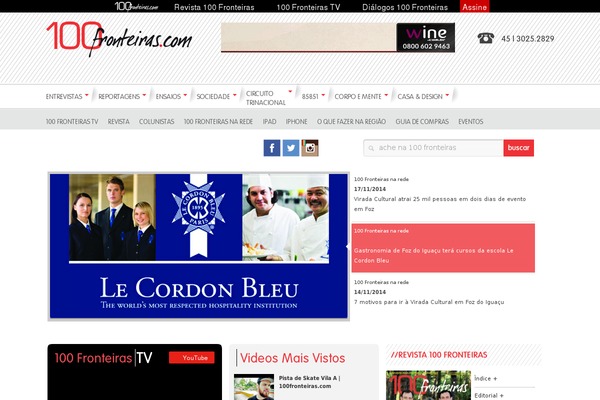Open the Eventos menu item
The width and height of the screenshot is (600, 400).
(471, 121)
